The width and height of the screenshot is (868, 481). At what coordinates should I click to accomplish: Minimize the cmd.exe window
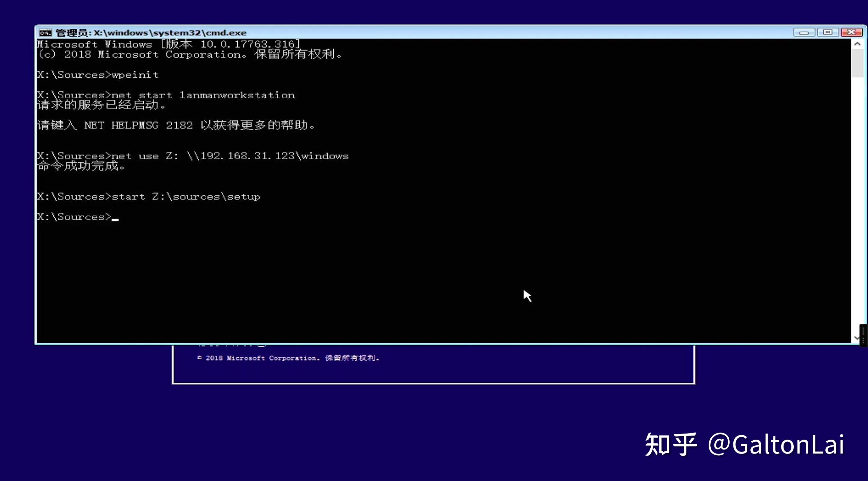(x=804, y=33)
